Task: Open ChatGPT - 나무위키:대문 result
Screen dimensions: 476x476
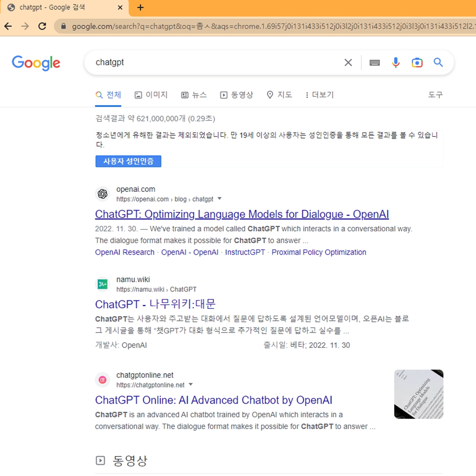Action: coord(156,305)
